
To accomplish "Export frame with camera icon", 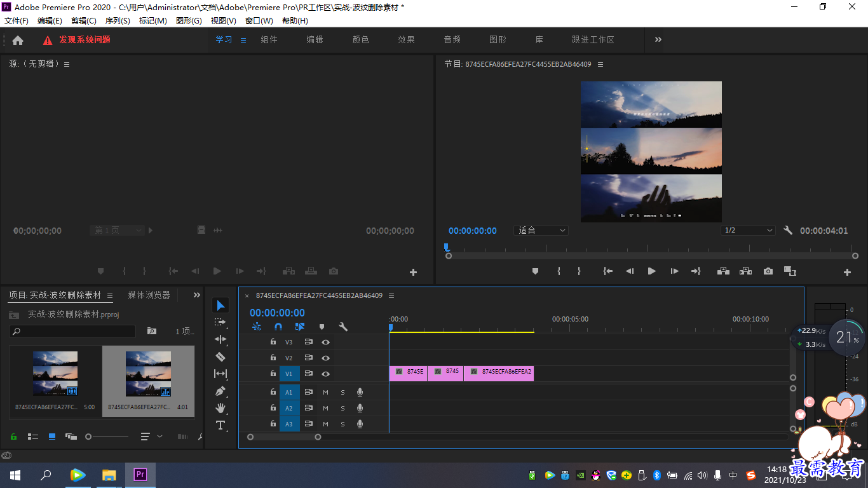I will point(768,271).
